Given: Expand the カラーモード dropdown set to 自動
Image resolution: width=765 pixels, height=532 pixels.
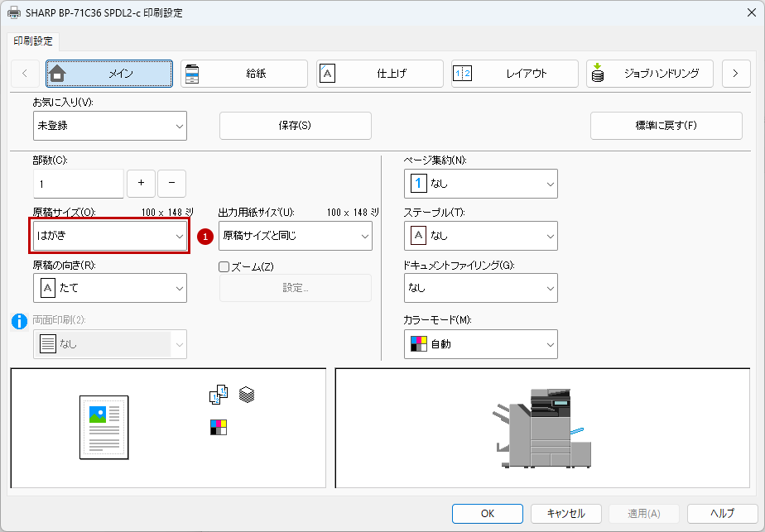Looking at the screenshot, I should 480,344.
